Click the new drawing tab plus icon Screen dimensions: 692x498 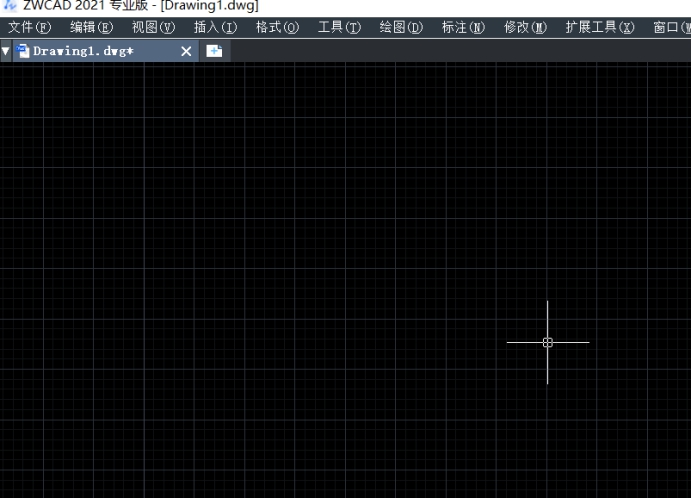(214, 51)
